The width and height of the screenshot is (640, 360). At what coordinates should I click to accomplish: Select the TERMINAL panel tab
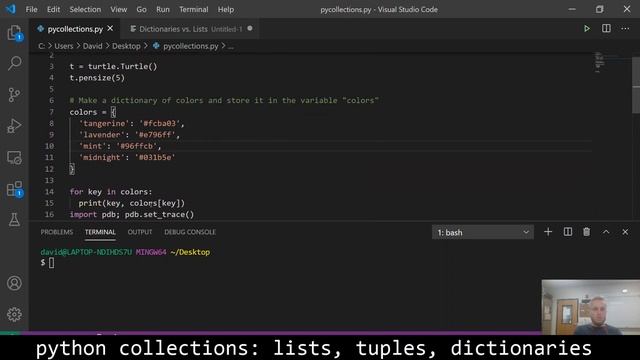[x=100, y=232]
